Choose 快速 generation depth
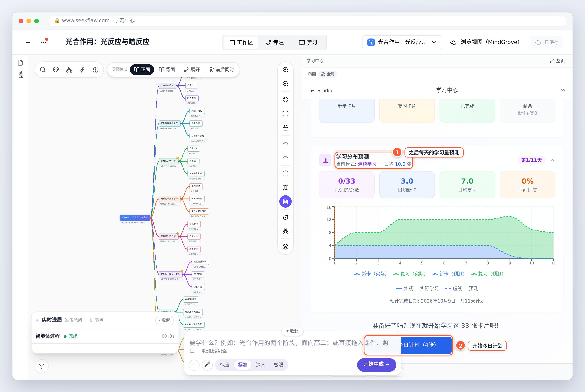 pos(225,365)
